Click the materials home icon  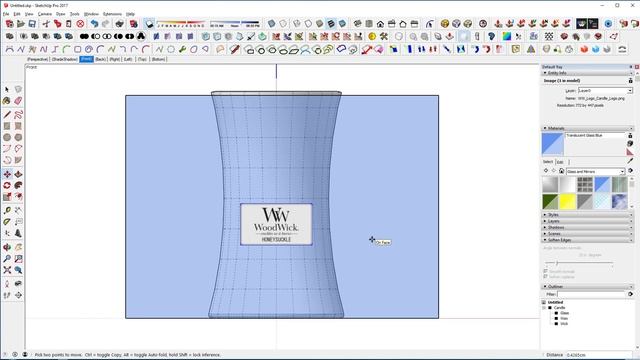pos(561,171)
